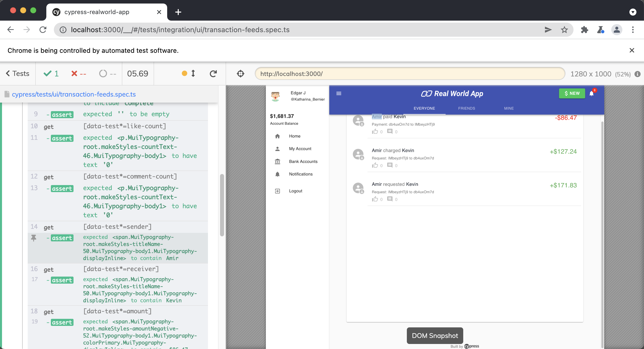Restart the test run with the refresh icon

213,74
